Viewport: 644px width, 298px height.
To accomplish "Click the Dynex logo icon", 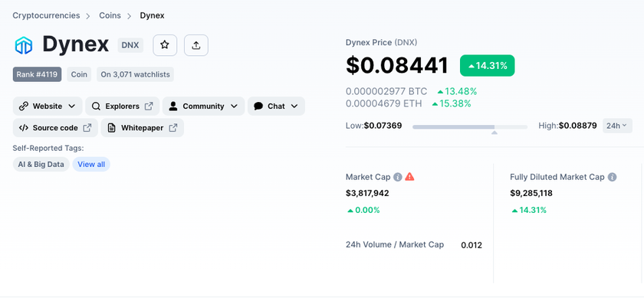I will point(24,45).
